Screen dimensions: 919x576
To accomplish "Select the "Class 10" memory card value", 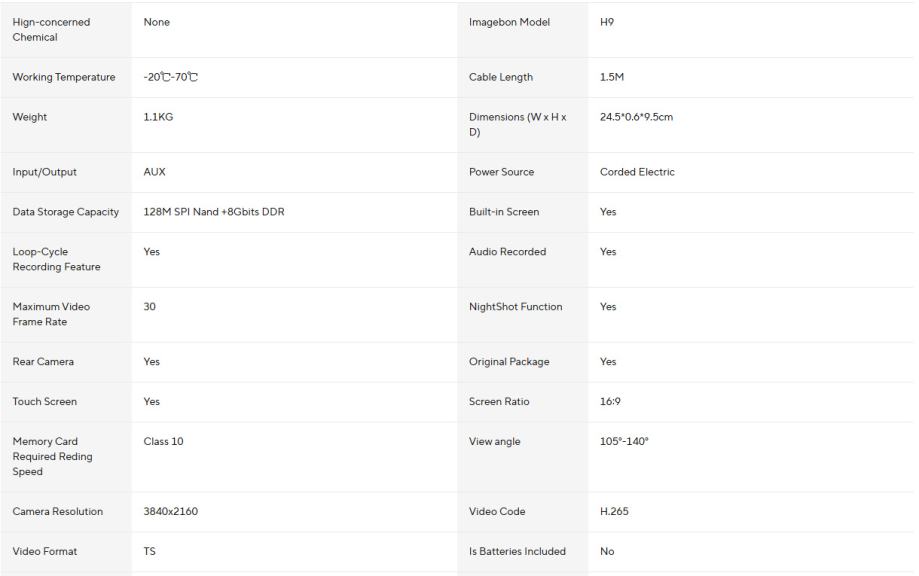I will pos(163,441).
